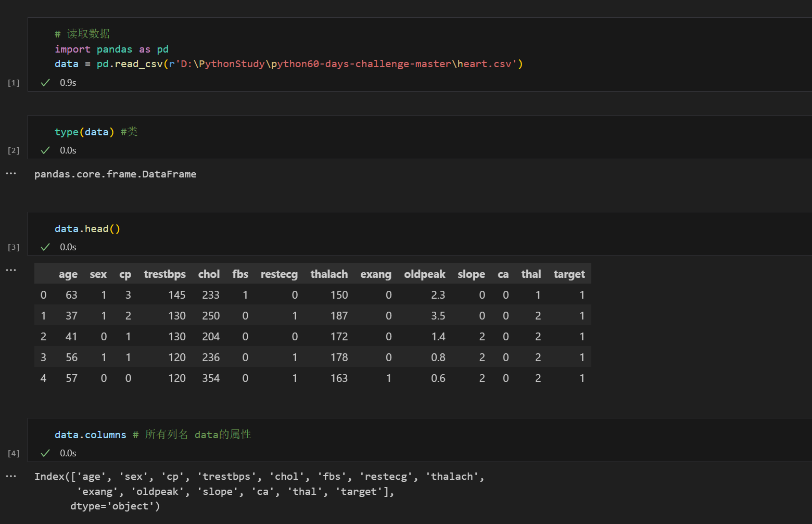Screen dimensions: 812x524
Task: Click thalach value 172
Action: (339, 337)
